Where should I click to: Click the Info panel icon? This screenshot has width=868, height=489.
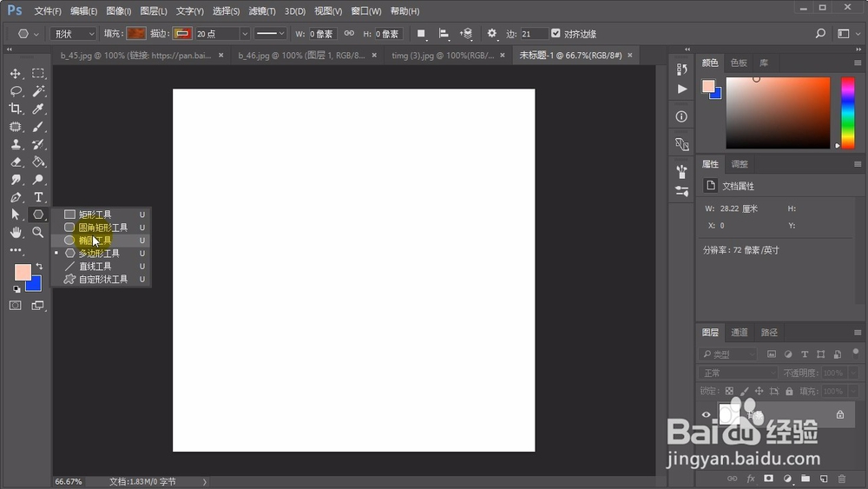681,117
